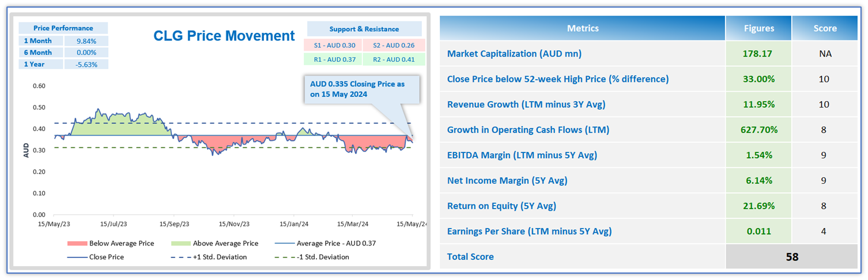Viewport: 868px width, 280px height.
Task: Click the 627.70% cash flow growth figure
Action: click(x=758, y=130)
